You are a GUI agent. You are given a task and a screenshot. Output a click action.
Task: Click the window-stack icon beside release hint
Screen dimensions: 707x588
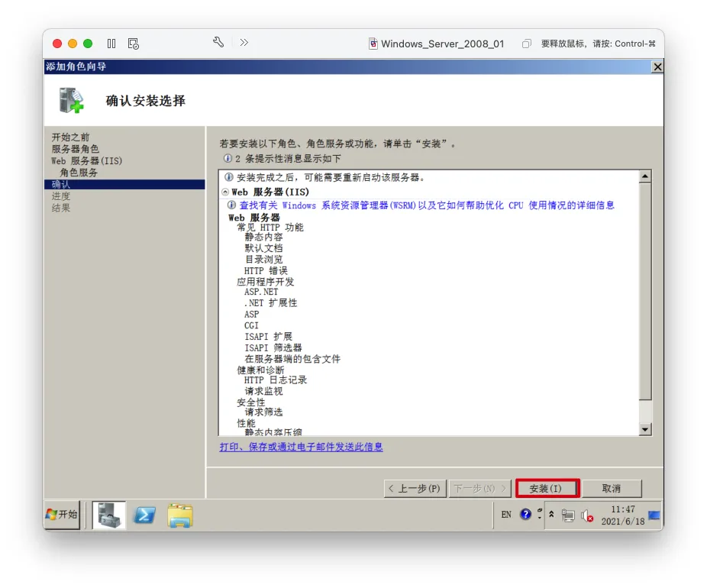click(526, 44)
